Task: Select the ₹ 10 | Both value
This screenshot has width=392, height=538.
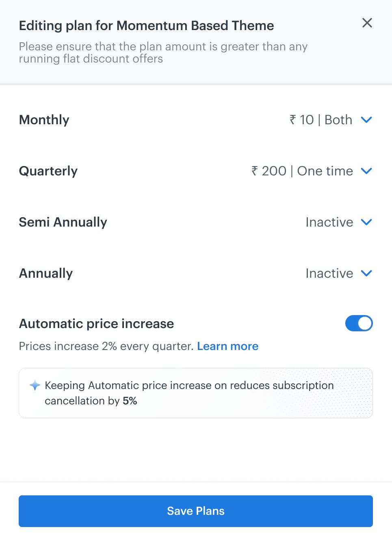Action: 321,120
